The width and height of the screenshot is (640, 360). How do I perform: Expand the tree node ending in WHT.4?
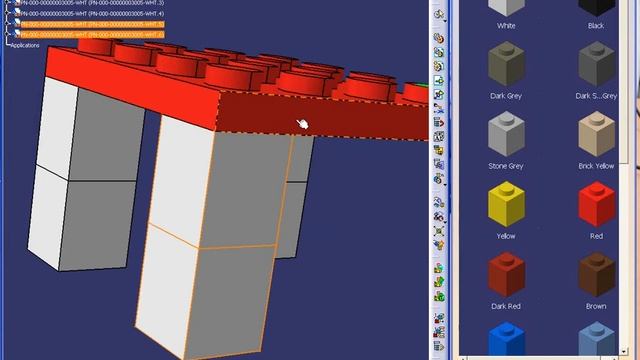coord(7,13)
